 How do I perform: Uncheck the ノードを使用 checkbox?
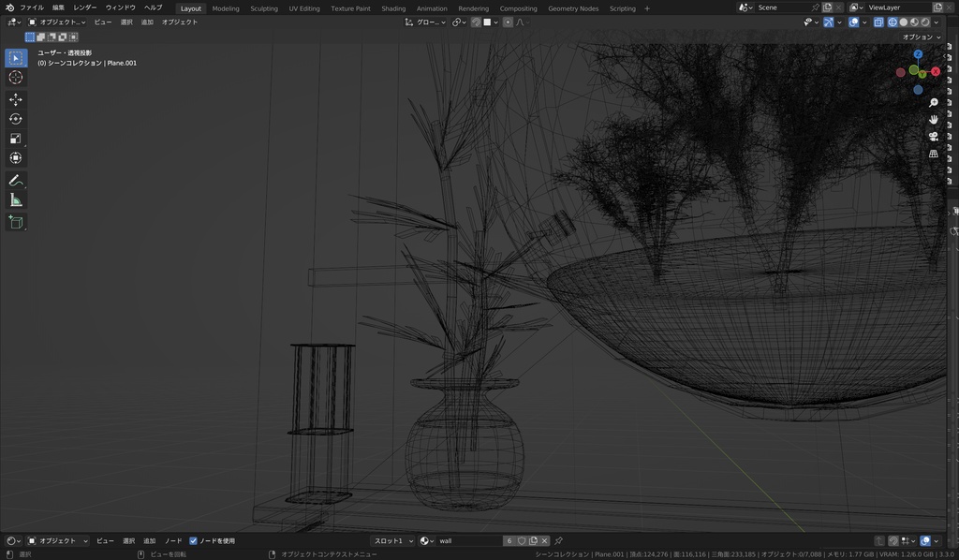(x=193, y=541)
